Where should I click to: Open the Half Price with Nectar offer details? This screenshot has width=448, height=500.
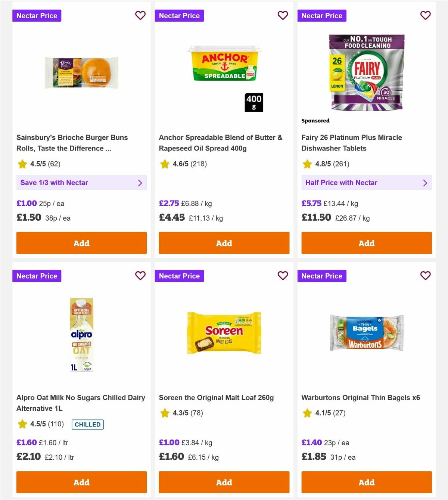[x=366, y=183]
